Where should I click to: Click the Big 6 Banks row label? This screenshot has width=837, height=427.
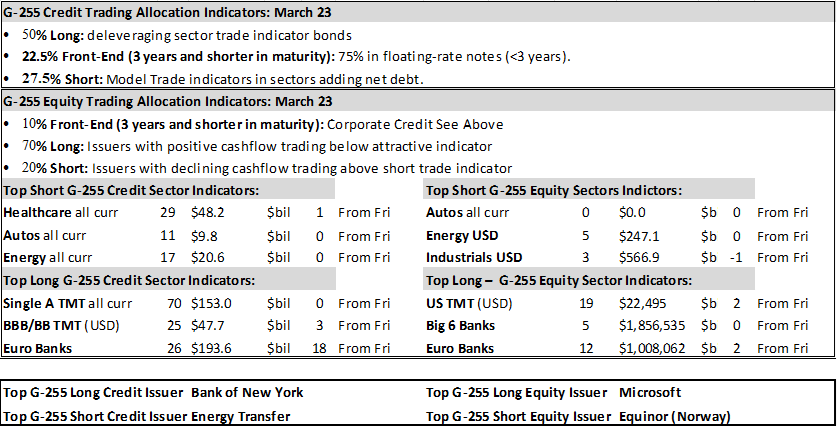pos(460,326)
